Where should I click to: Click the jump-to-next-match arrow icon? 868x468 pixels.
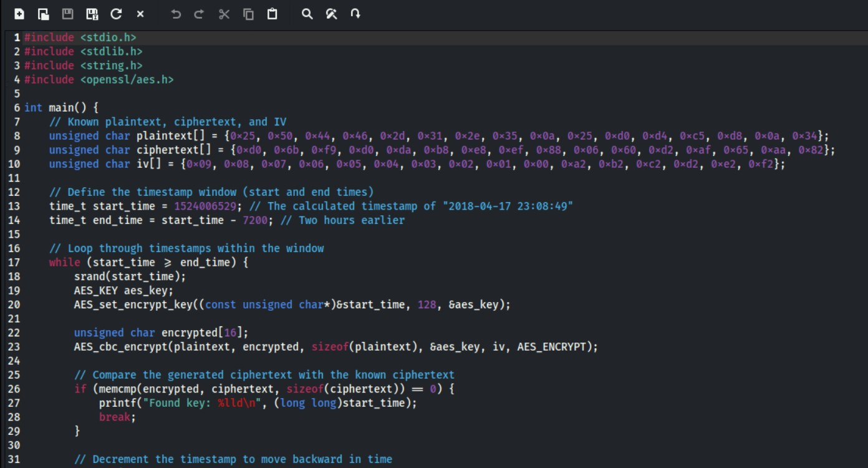click(x=355, y=14)
